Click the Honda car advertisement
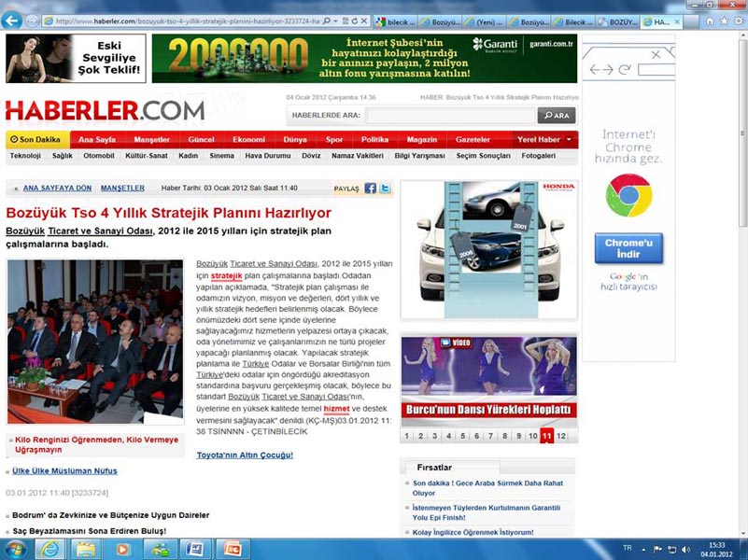Screen dimensions: 748x560 click(489, 249)
